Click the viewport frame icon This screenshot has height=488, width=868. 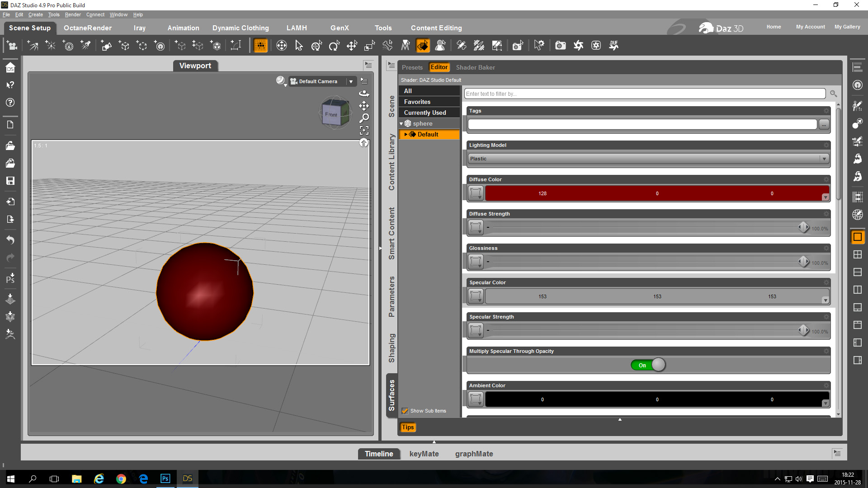click(x=364, y=131)
